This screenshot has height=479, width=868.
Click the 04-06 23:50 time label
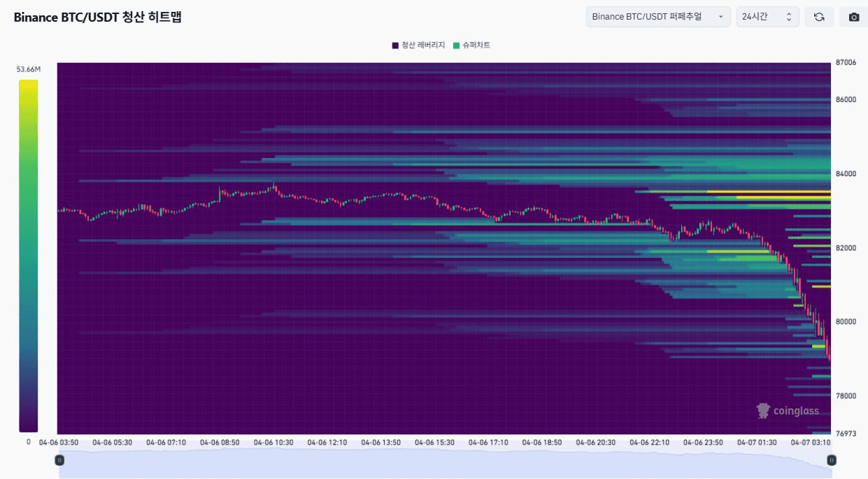coord(703,443)
